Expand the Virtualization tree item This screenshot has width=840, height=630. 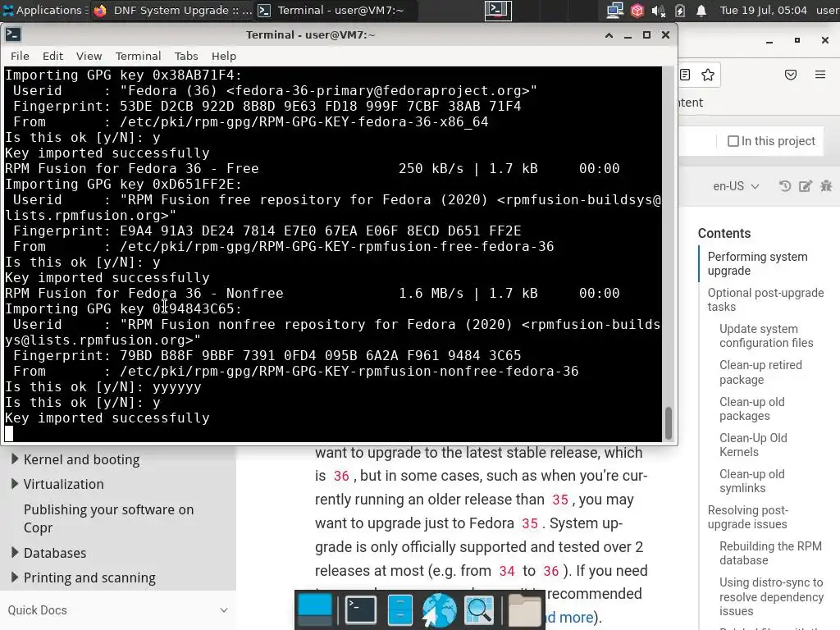pos(15,484)
